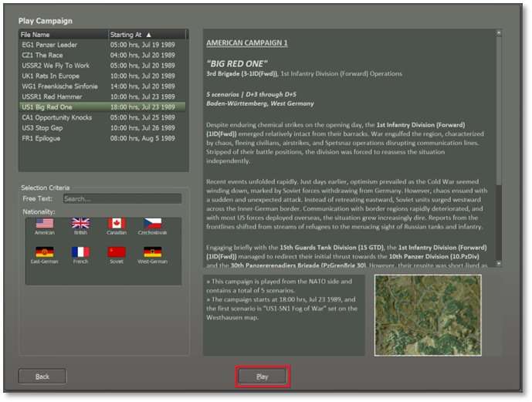532x402 pixels.
Task: Filter campaigns by Soviet flag
Action: point(117,252)
